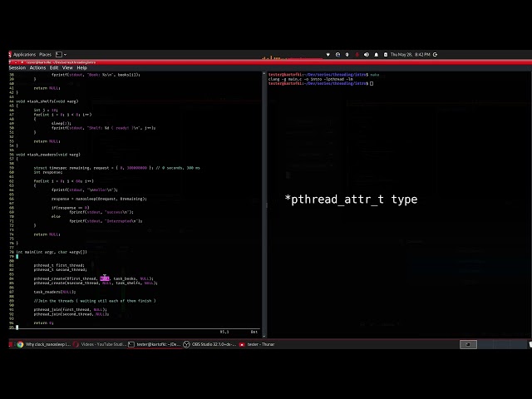Open the volume control tray icon
532x399 pixels.
[x=367, y=55]
